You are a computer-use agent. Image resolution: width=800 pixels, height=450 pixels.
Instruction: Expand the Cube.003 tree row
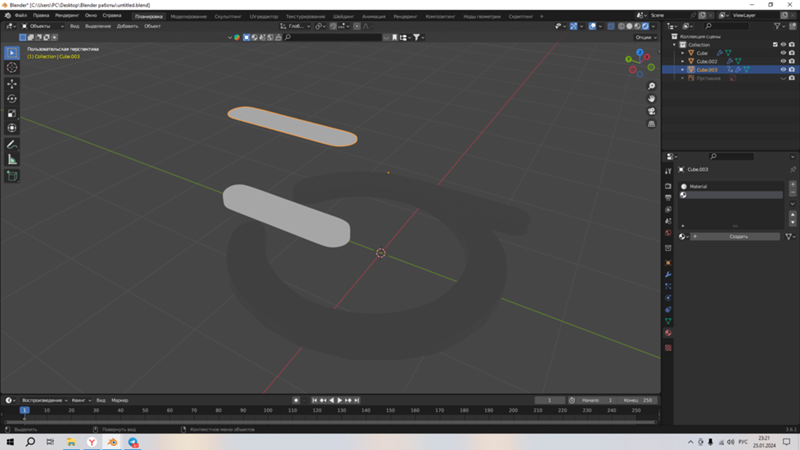click(x=683, y=69)
